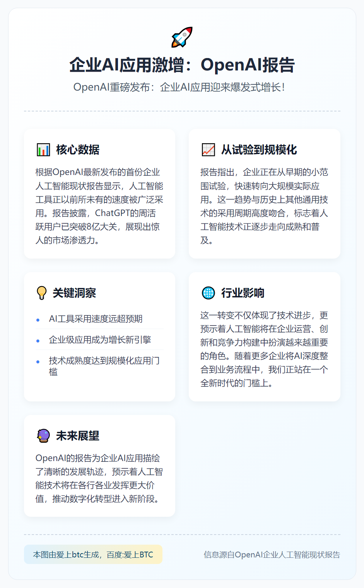Image resolution: width=364 pixels, height=588 pixels.
Task: Click the paragraph starting 报告指出，企业正在
Action: tap(264, 206)
